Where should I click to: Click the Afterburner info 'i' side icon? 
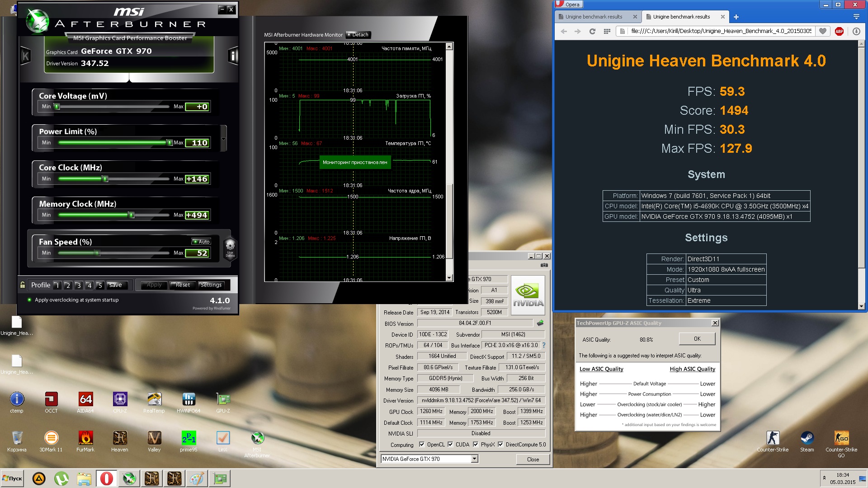pyautogui.click(x=233, y=56)
